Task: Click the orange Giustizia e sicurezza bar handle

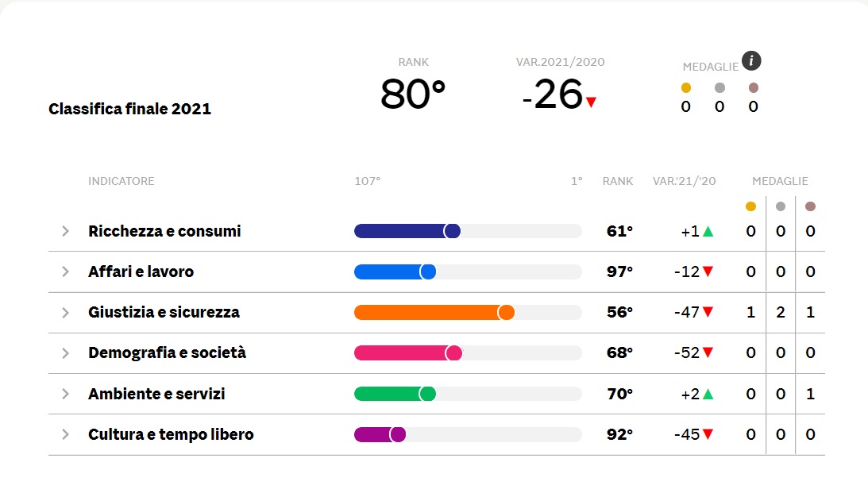Action: tap(506, 313)
